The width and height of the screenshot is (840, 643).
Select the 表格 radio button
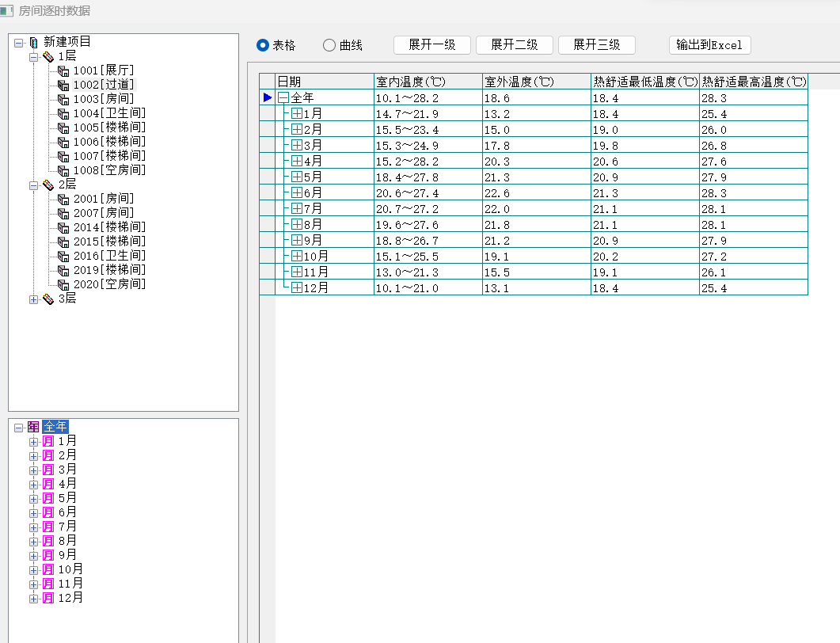pyautogui.click(x=264, y=45)
